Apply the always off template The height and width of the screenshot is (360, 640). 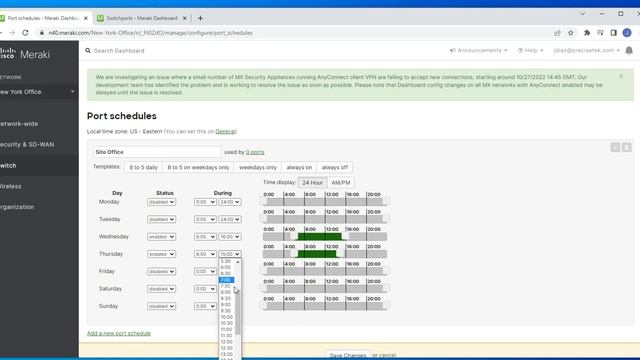(335, 167)
